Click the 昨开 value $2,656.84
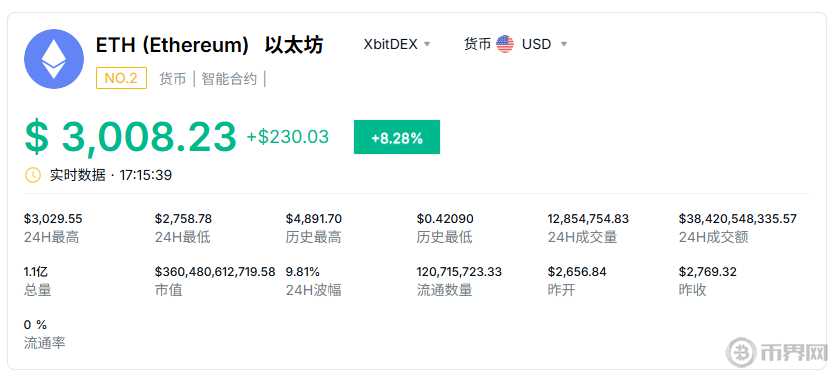 pyautogui.click(x=577, y=272)
